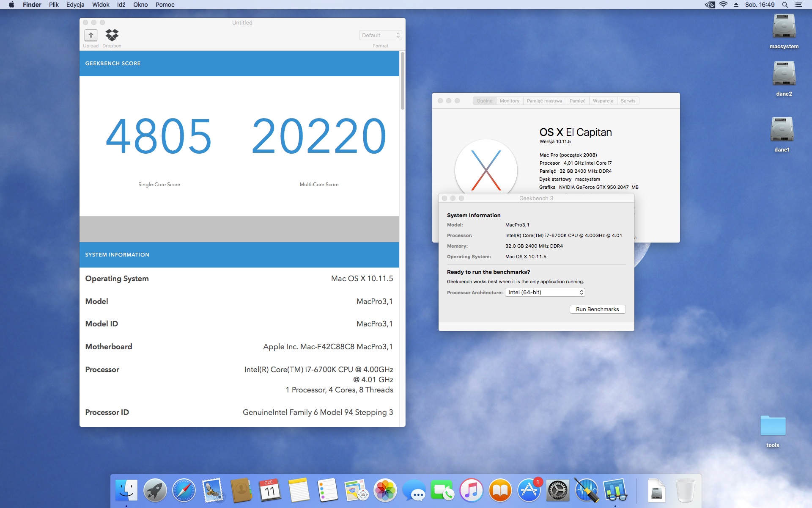The height and width of the screenshot is (508, 812).
Task: Click the Geekbench results vertical scrollbar
Action: (x=402, y=81)
